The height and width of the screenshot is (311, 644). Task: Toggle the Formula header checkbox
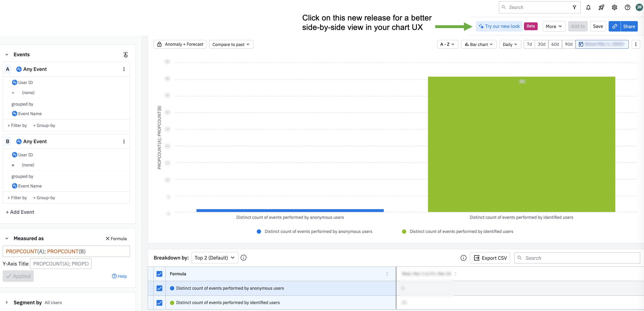pos(159,274)
